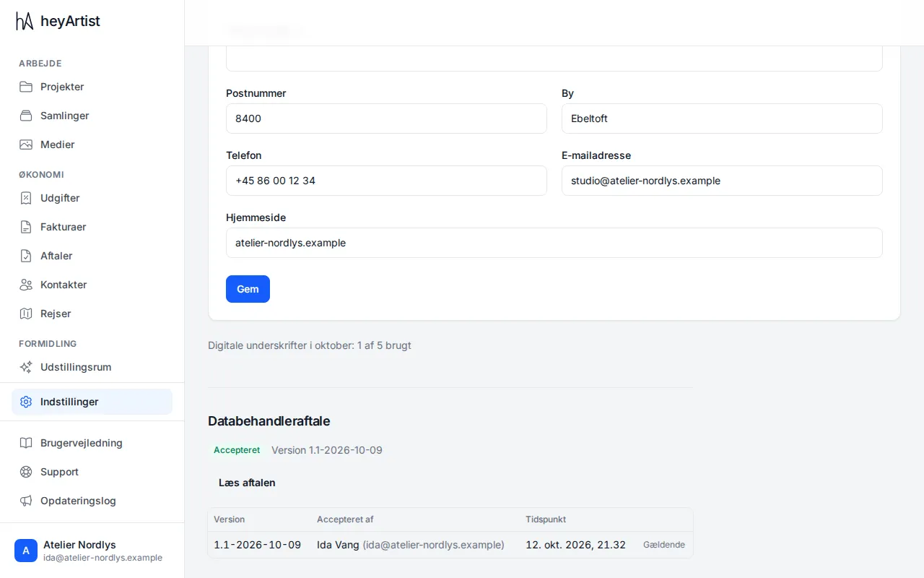The width and height of the screenshot is (924, 578).
Task: Click the Gældende label in the table row
Action: (664, 545)
